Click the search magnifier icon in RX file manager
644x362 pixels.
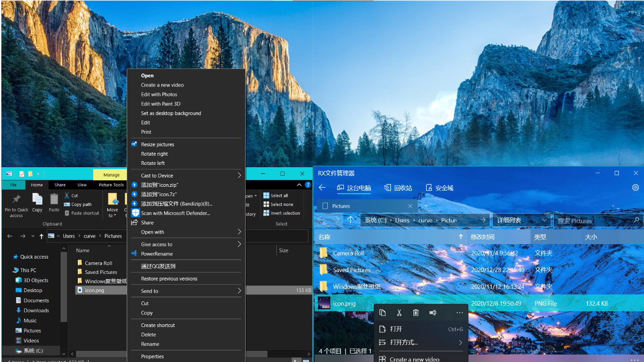tap(637, 220)
